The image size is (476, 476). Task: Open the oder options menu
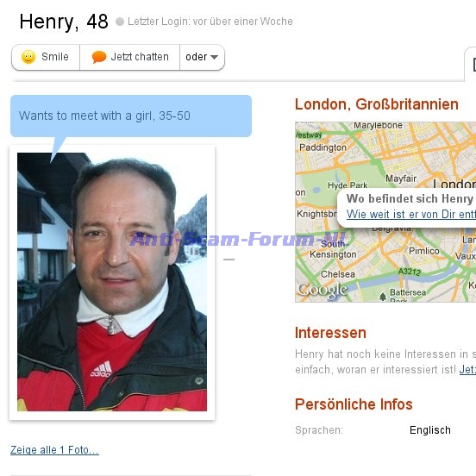click(202, 57)
